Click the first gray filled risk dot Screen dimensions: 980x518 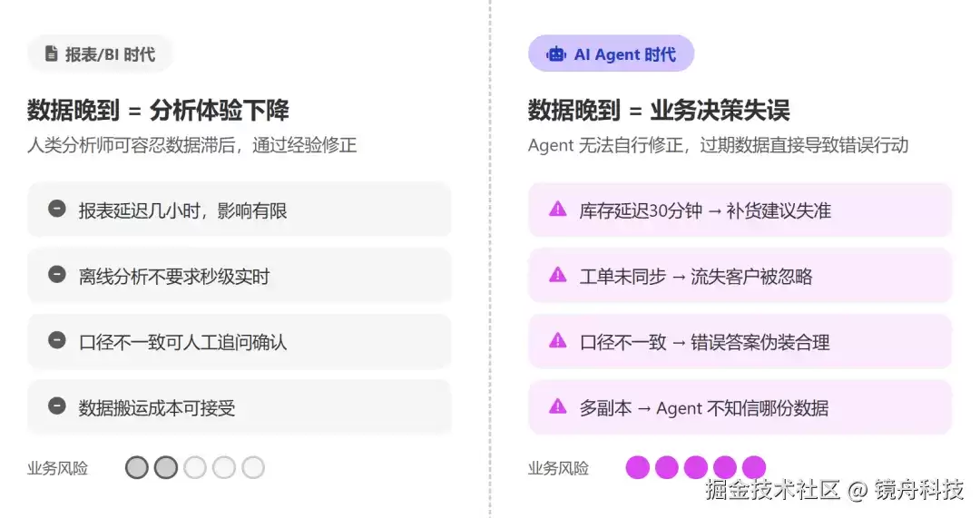point(137,467)
